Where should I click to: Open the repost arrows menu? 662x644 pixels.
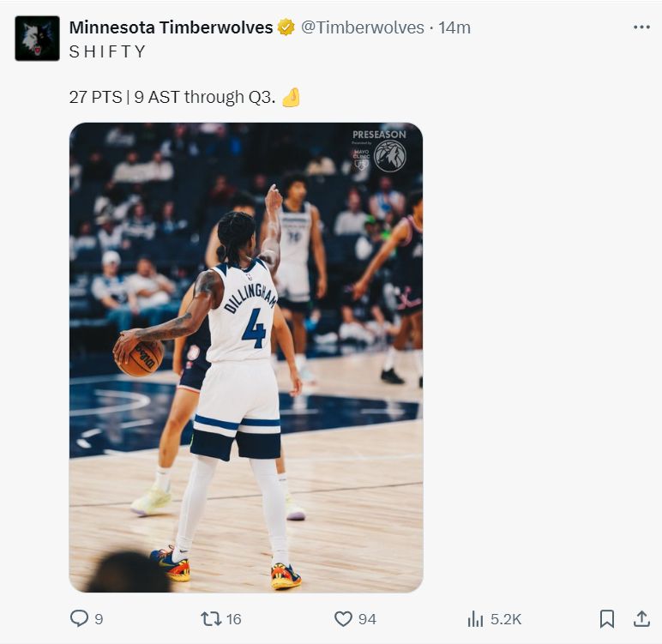point(210,618)
